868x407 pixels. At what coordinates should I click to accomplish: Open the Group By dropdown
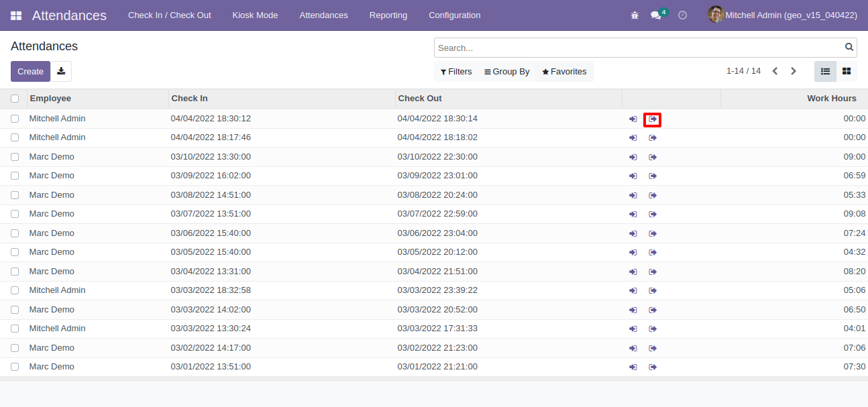coord(507,72)
